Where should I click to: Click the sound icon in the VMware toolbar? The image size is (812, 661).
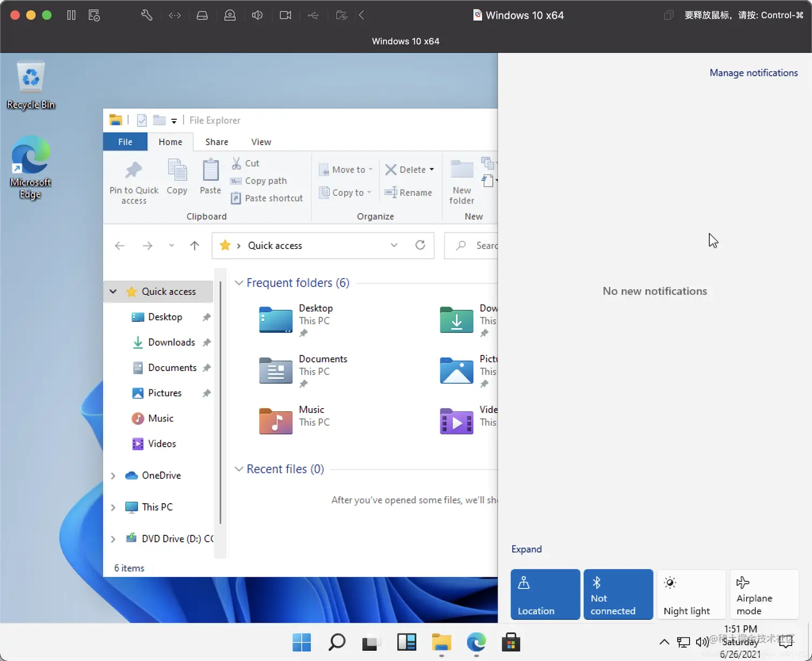(257, 15)
